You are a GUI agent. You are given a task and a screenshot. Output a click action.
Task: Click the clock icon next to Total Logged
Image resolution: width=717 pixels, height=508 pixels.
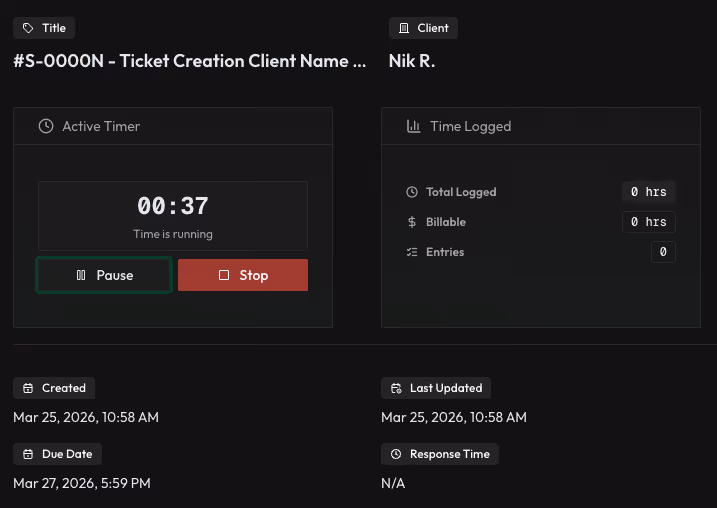coord(412,192)
